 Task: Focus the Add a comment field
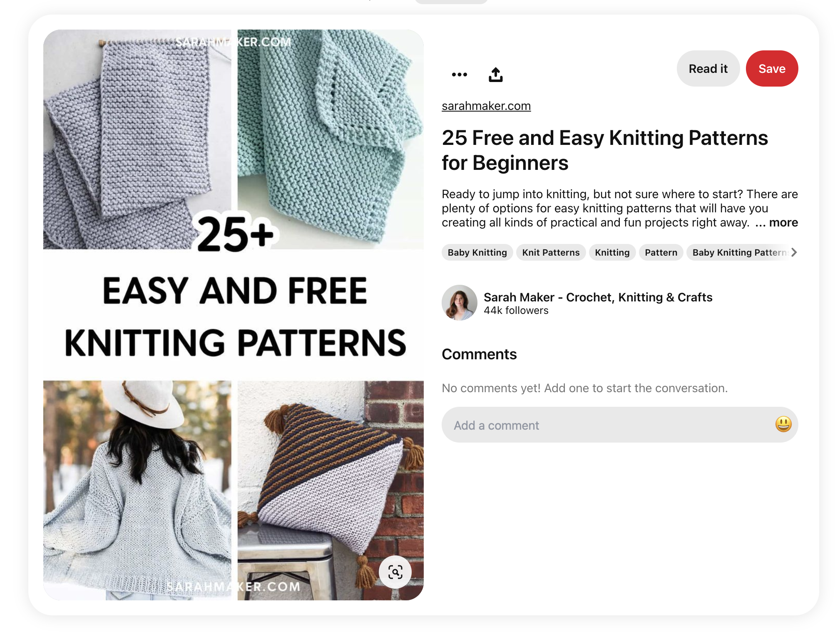[620, 425]
